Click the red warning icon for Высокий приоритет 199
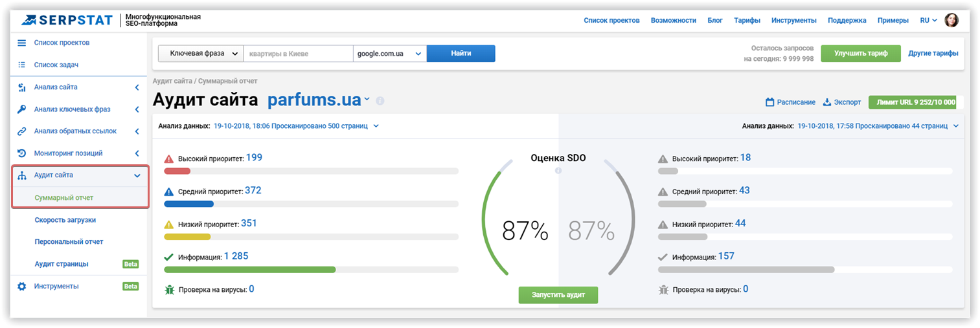The height and width of the screenshot is (328, 980). click(169, 159)
